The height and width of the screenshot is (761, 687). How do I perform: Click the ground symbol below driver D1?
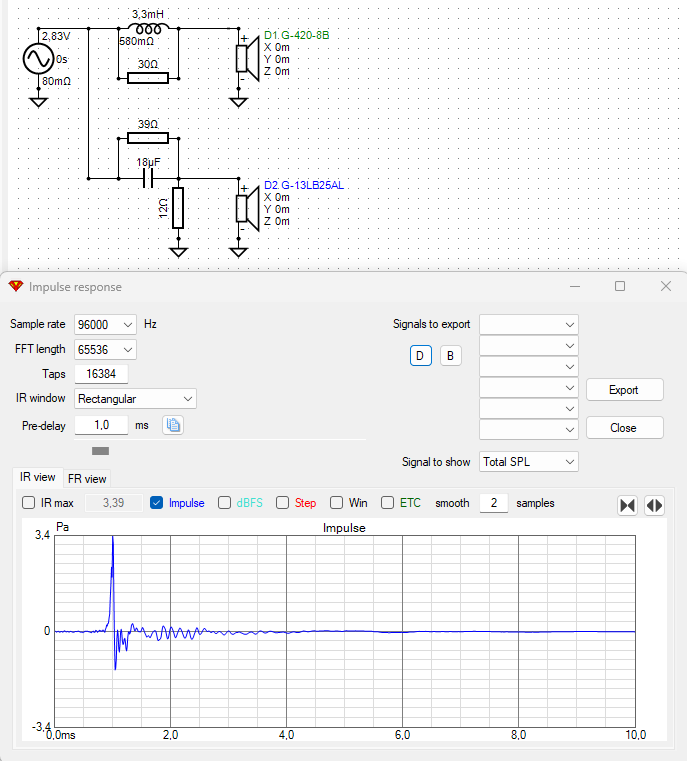(x=238, y=102)
